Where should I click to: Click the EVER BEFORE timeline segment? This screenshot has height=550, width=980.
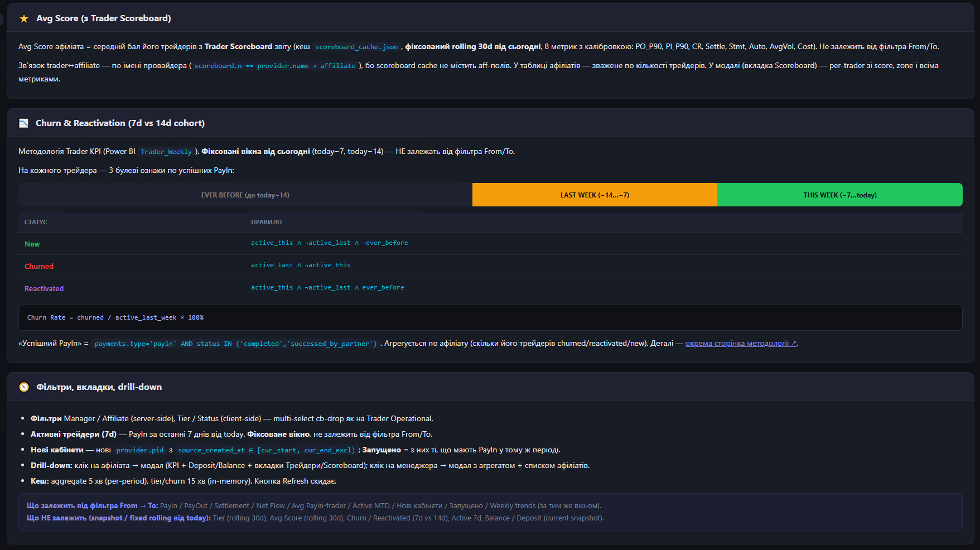tap(245, 195)
